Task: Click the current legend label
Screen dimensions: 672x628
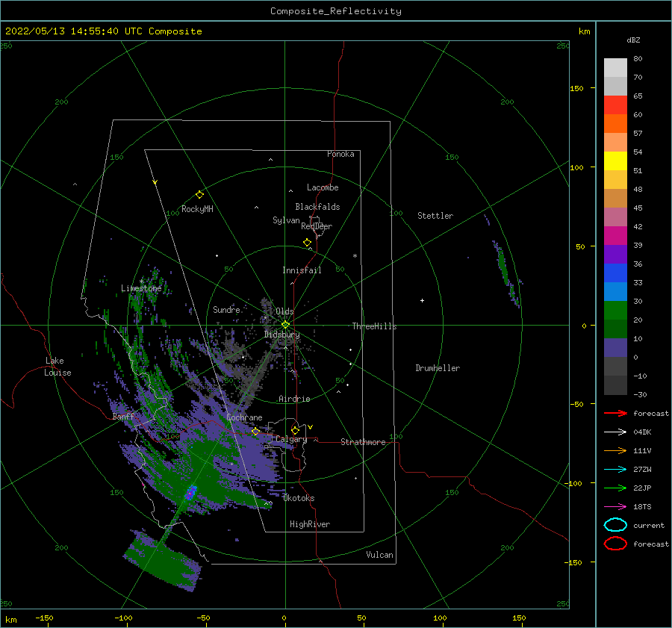Action: click(649, 525)
